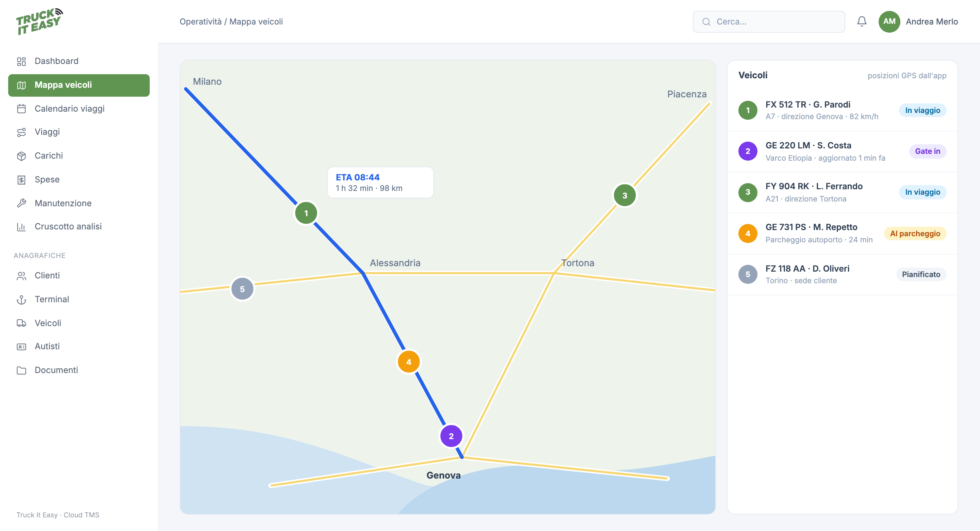The width and height of the screenshot is (980, 531).
Task: Open the Dashboard menu item
Action: (79, 61)
